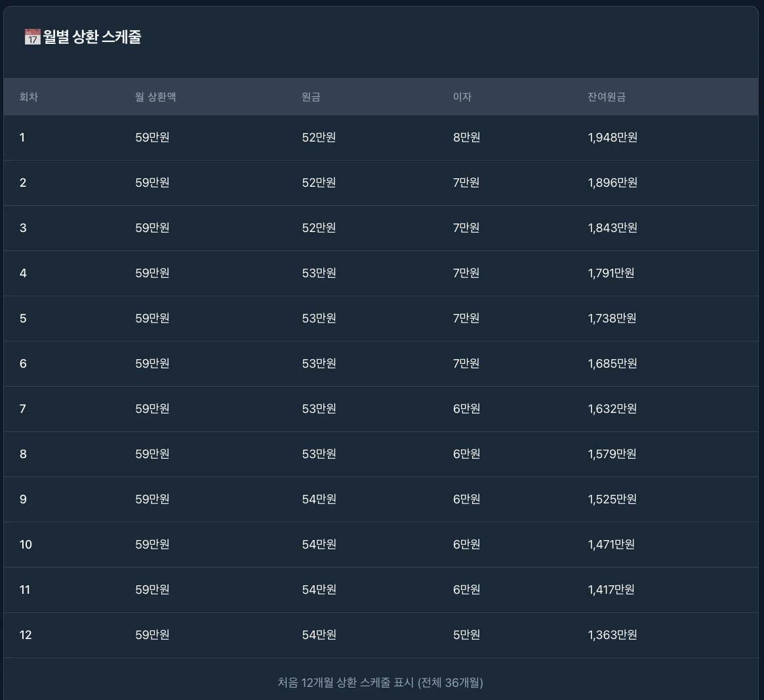764x700 pixels.
Task: Click 53만원 principal in row 8
Action: (x=319, y=454)
